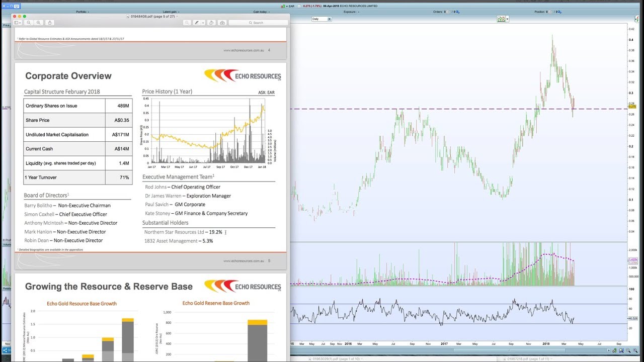This screenshot has height=362, width=644.
Task: Click the '1 Year Turnover' row label
Action: 41,177
